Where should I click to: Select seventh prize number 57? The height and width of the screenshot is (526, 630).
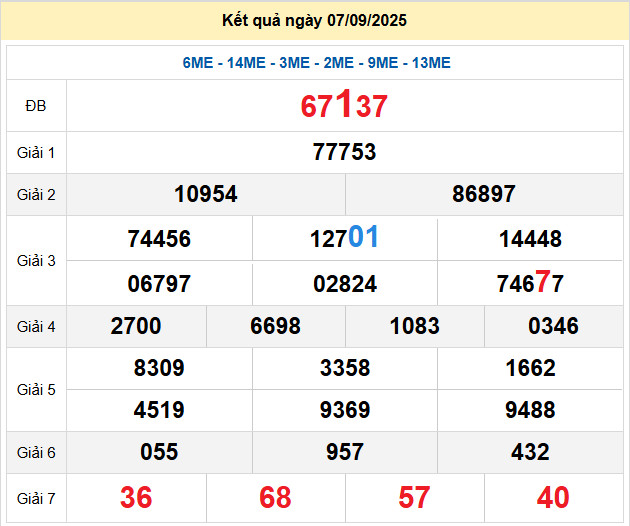(x=414, y=497)
